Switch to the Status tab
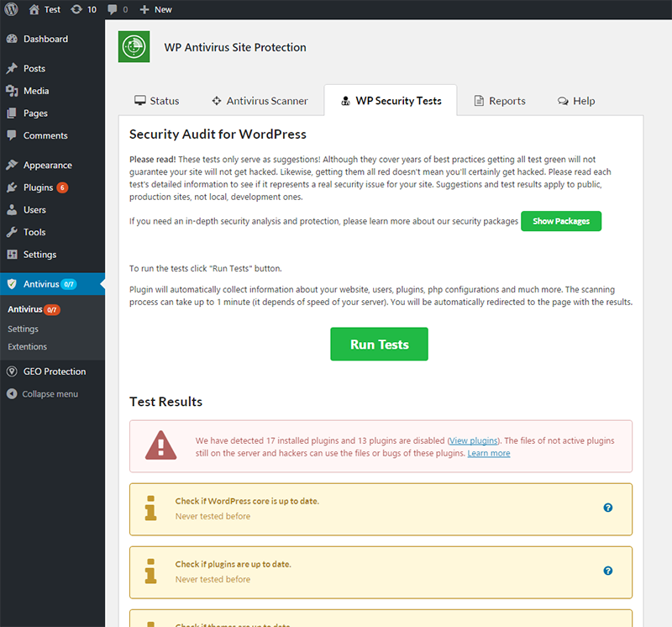This screenshot has width=672, height=627. [157, 101]
